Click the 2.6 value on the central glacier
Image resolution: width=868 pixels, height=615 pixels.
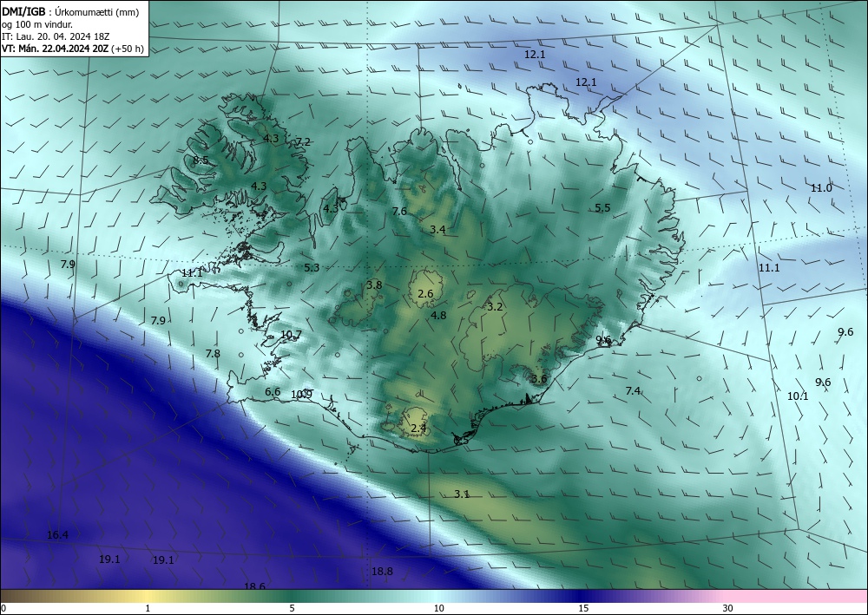(x=425, y=294)
